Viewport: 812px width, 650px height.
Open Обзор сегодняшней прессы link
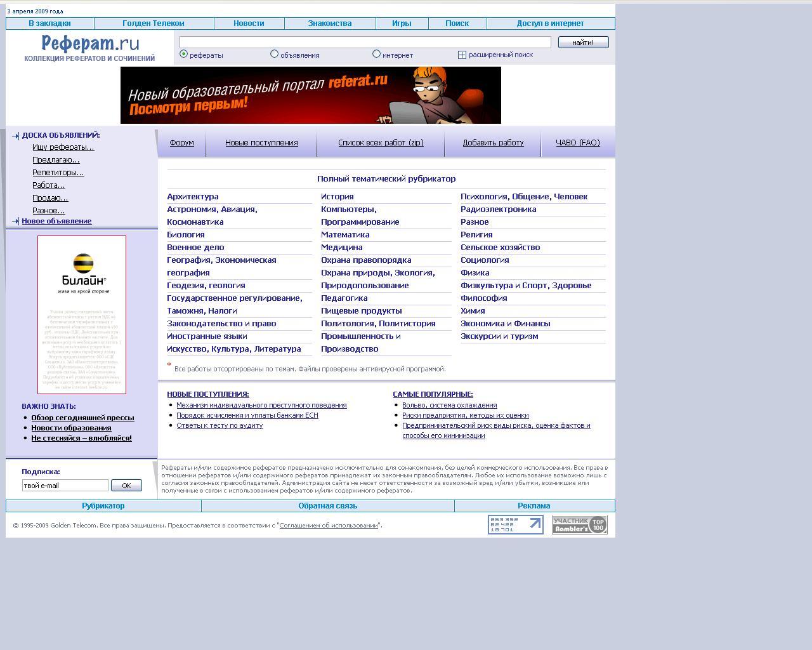[x=82, y=418]
